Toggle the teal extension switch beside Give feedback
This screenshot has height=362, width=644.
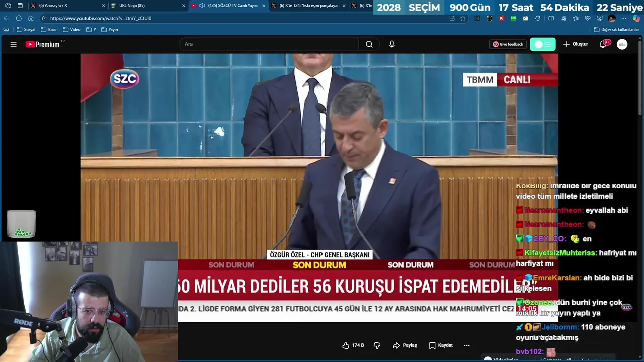543,44
